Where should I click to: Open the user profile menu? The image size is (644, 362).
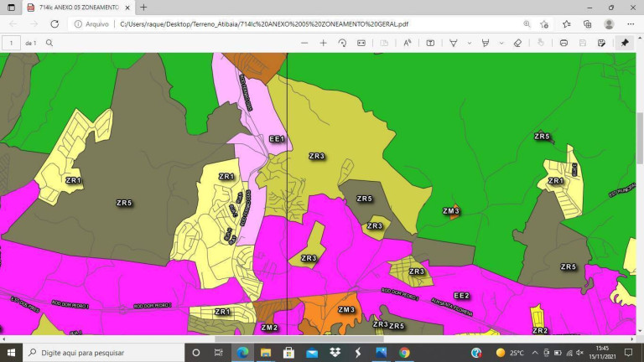(609, 23)
